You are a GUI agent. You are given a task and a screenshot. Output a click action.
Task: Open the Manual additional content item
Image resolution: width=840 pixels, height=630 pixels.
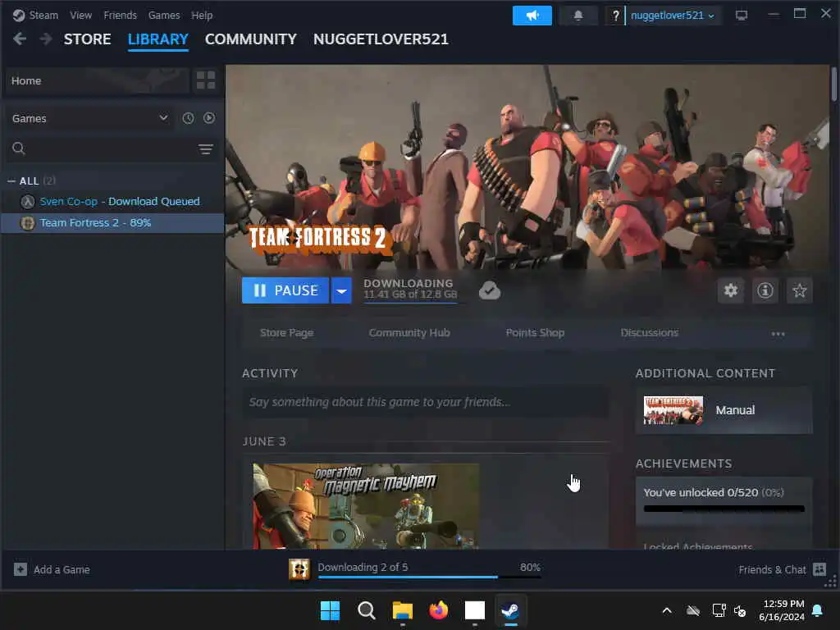[x=724, y=410]
